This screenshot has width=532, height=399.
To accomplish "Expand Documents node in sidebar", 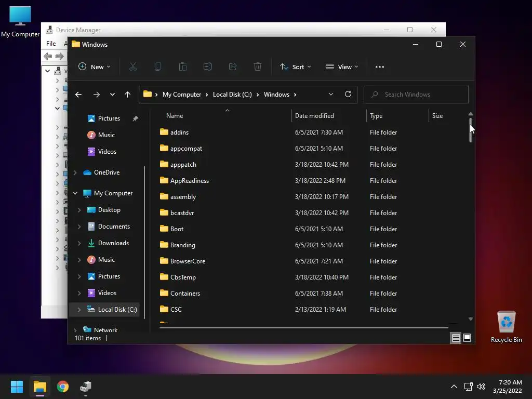I will click(79, 227).
